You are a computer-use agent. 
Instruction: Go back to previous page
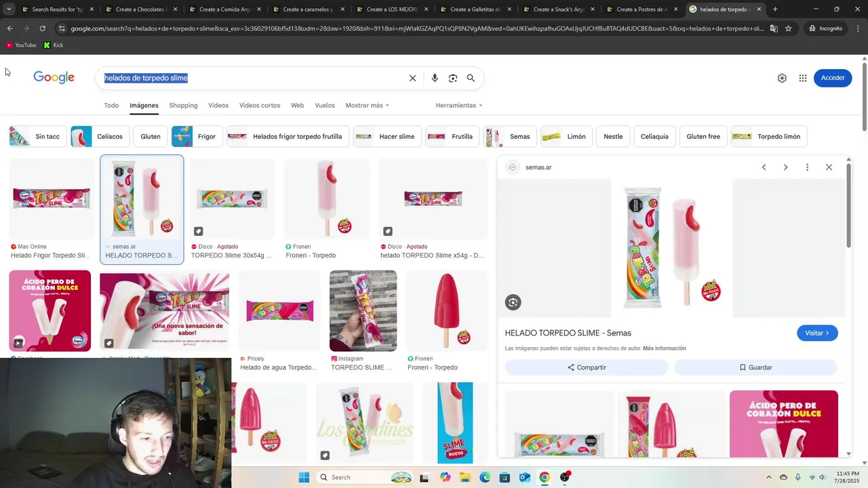click(x=9, y=28)
